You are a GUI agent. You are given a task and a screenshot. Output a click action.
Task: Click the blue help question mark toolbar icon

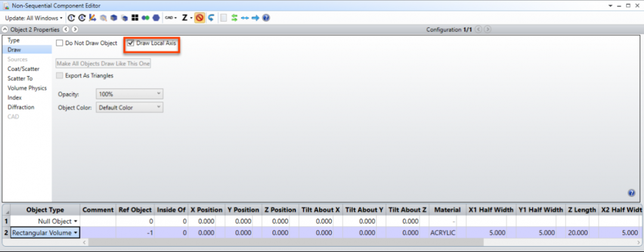tap(266, 18)
